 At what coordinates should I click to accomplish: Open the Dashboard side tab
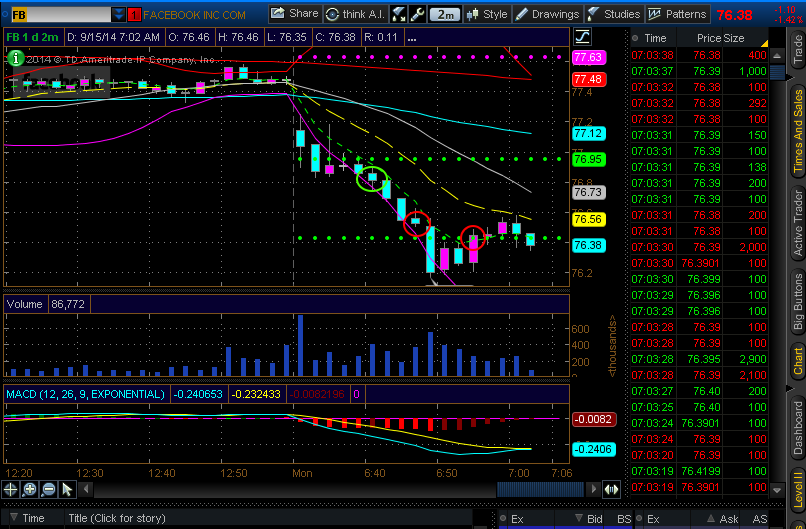pyautogui.click(x=798, y=428)
